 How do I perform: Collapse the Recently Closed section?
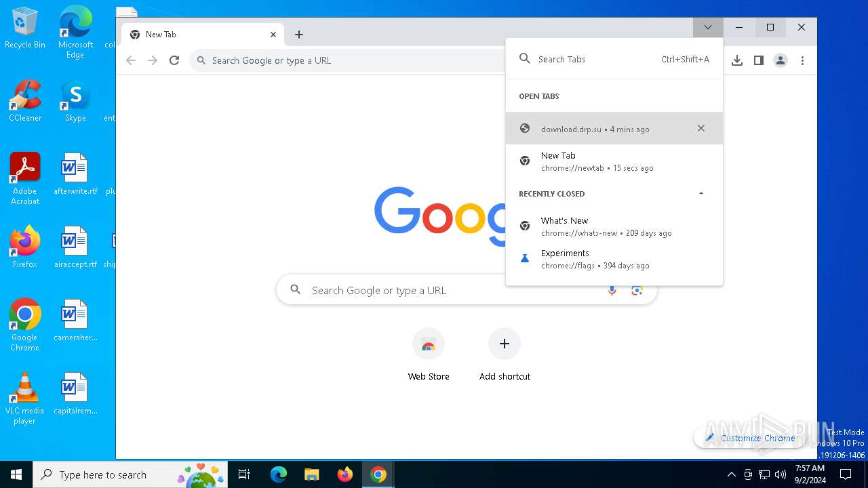click(701, 193)
